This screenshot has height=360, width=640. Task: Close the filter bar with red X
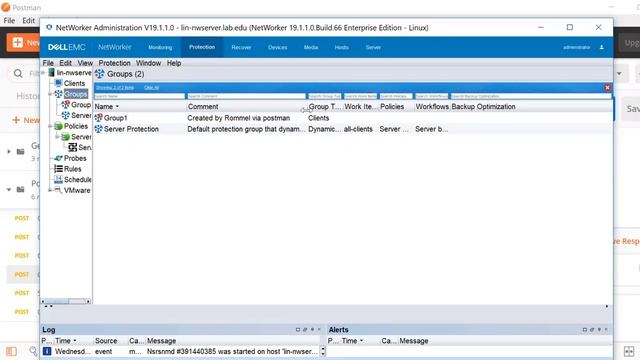(607, 87)
